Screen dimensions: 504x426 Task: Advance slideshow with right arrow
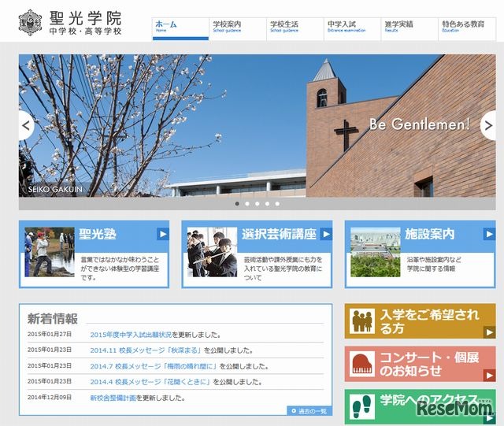(488, 125)
